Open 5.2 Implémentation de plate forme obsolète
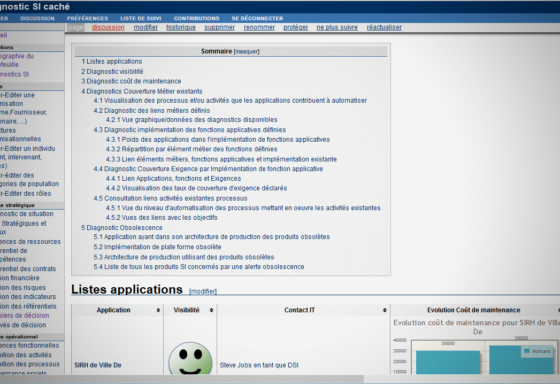 (x=158, y=247)
